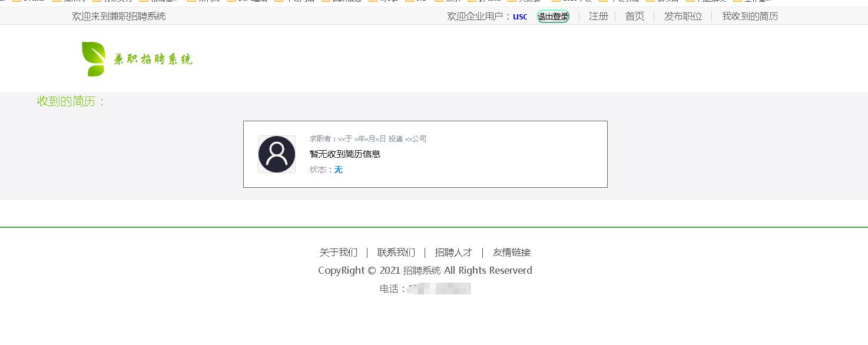Viewport: 868px width, 345px height.
Task: Open the 联系我们 contact link
Action: pyautogui.click(x=396, y=252)
